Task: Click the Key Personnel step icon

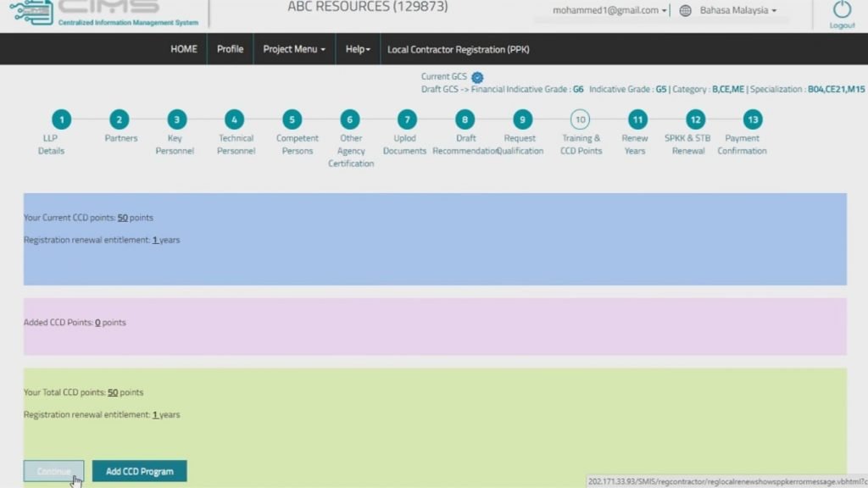Action: coord(175,119)
